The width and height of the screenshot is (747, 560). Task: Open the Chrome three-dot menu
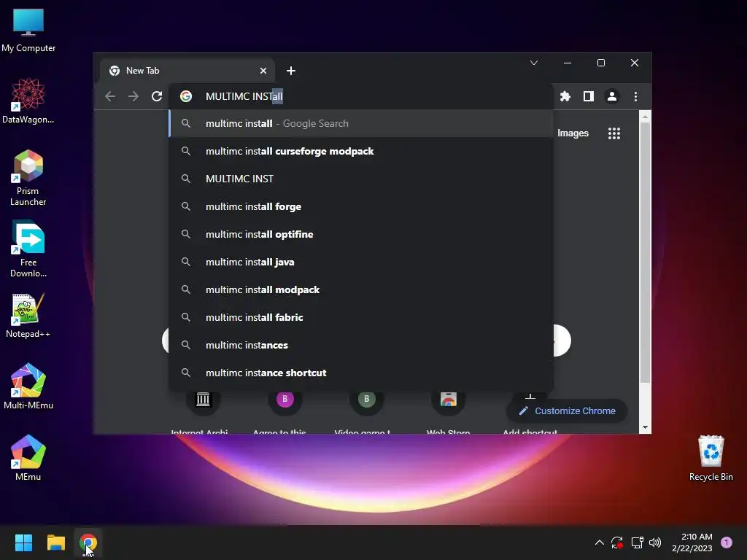[x=635, y=97]
